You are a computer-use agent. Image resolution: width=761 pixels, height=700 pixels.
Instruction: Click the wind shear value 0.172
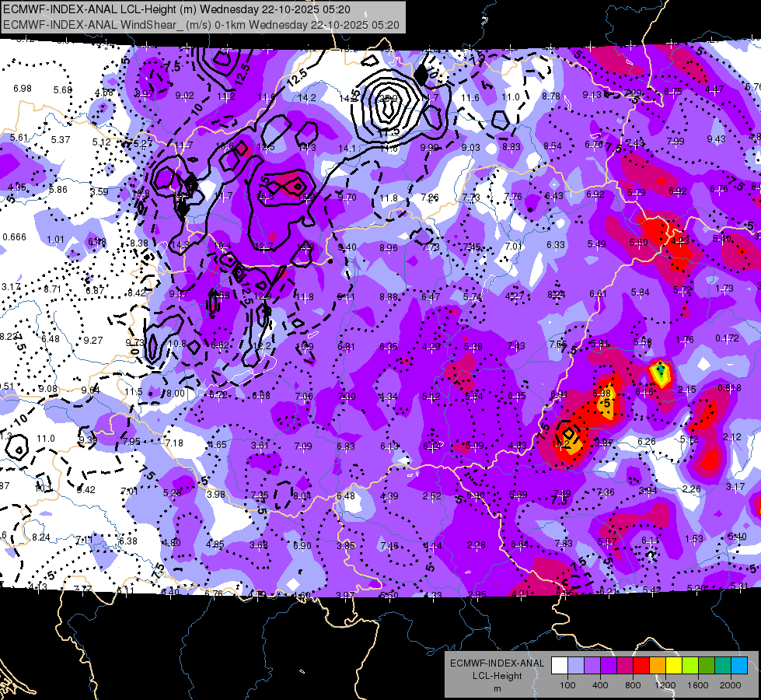pos(727,338)
